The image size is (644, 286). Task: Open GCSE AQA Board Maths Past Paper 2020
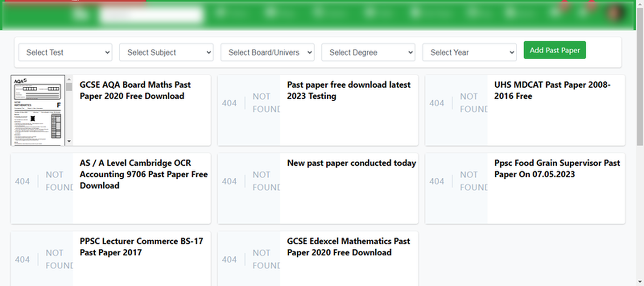135,90
